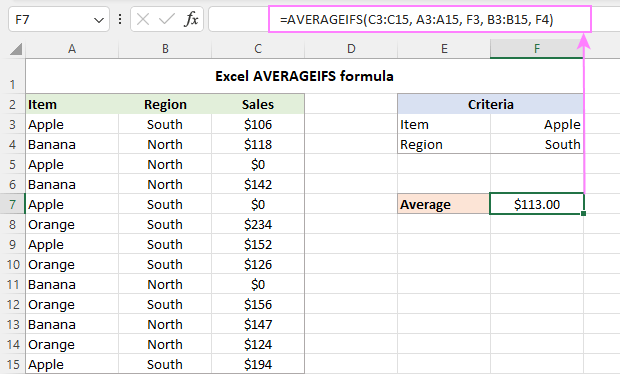
Task: Click the Select All corner triangle
Action: coord(16,49)
